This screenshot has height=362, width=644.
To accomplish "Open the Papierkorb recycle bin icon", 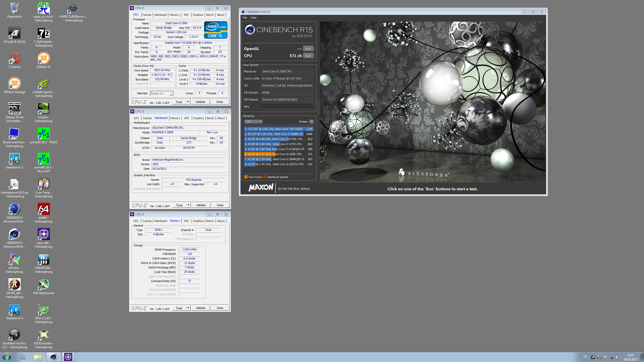I will [x=14, y=10].
